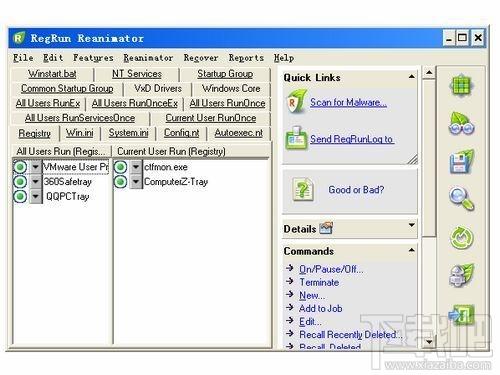Open the Edit menu
Viewport: 500px width, 375px height.
pyautogui.click(x=53, y=58)
